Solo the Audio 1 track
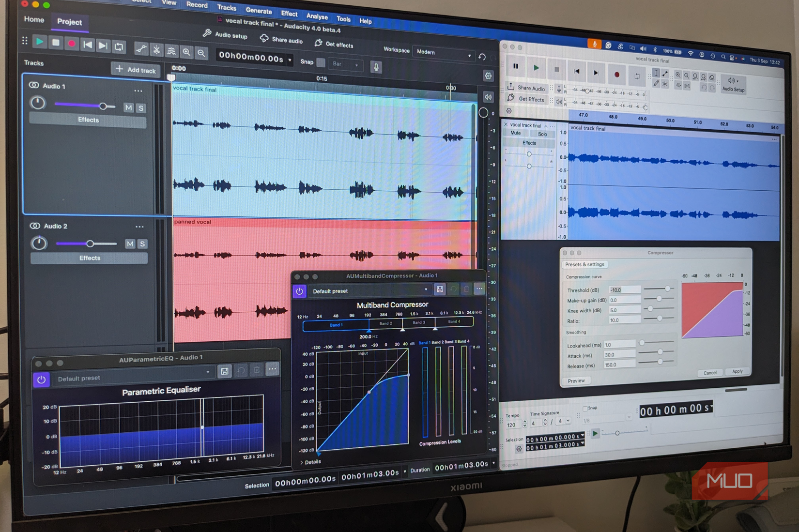The height and width of the screenshot is (532, 799). (x=141, y=108)
